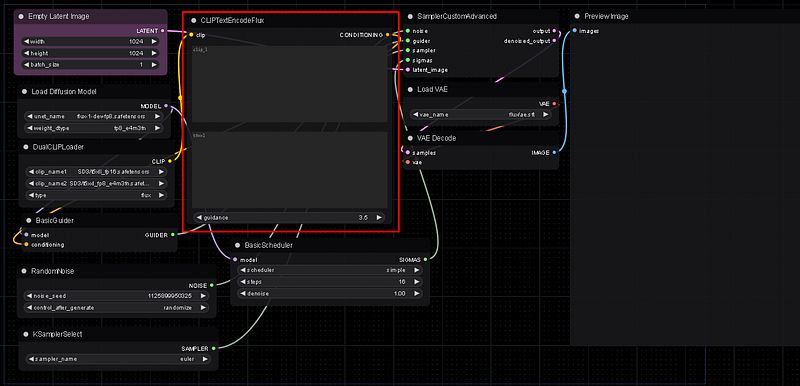Open the weight_dtype dropdown
The image size is (800, 386).
click(x=93, y=128)
